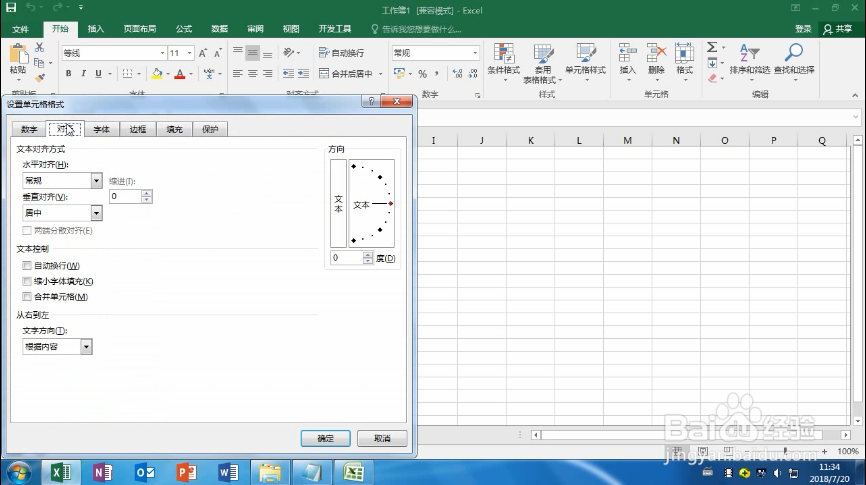Click the dialog help question mark button
Viewport: 866px width, 485px height.
point(372,101)
